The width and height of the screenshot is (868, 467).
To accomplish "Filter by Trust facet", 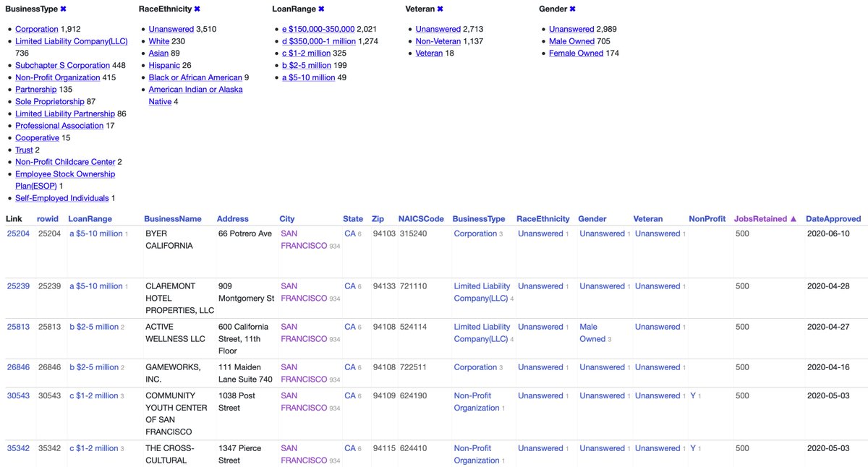I will tap(24, 150).
